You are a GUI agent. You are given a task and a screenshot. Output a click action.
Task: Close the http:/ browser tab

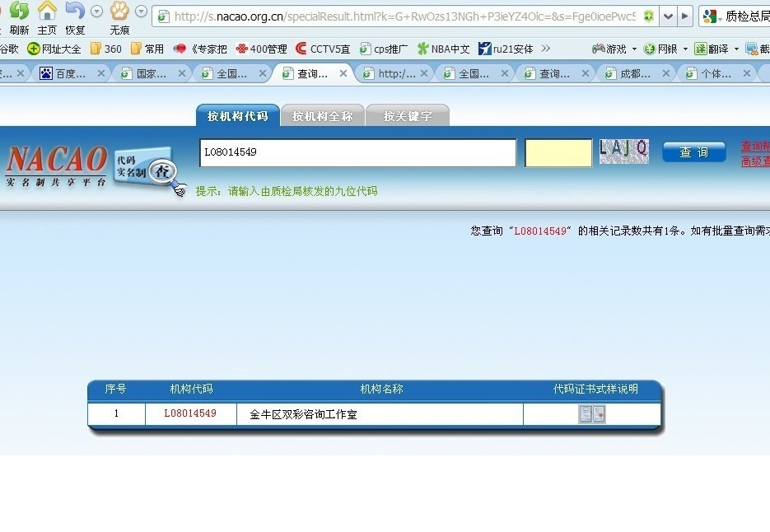point(424,73)
